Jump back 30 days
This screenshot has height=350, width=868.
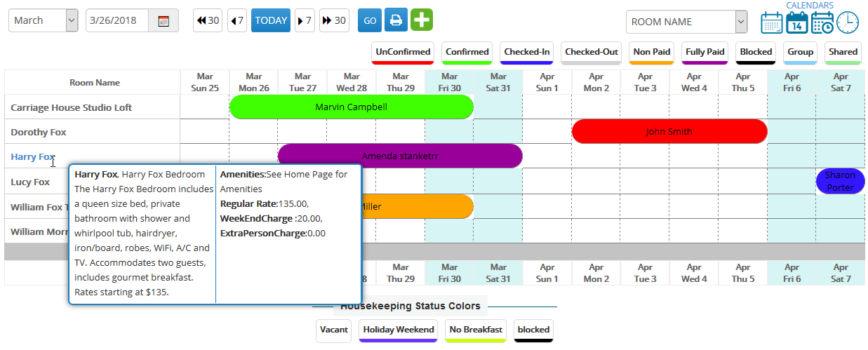pos(208,20)
